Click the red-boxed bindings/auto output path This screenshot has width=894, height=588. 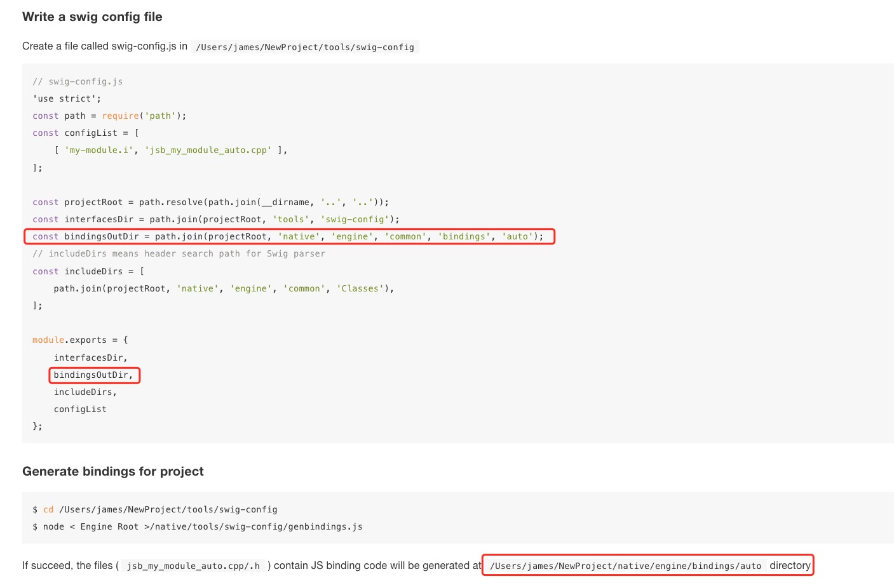pos(625,566)
